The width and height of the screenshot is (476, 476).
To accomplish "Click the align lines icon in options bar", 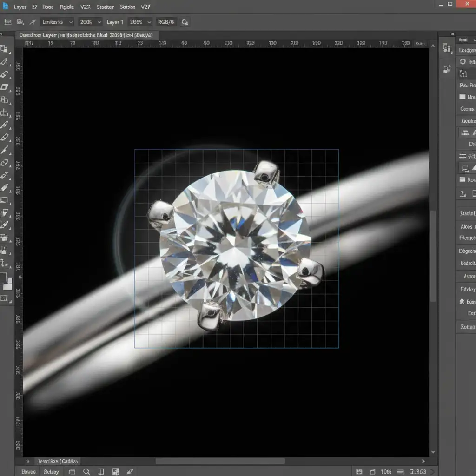I will click(x=8, y=22).
